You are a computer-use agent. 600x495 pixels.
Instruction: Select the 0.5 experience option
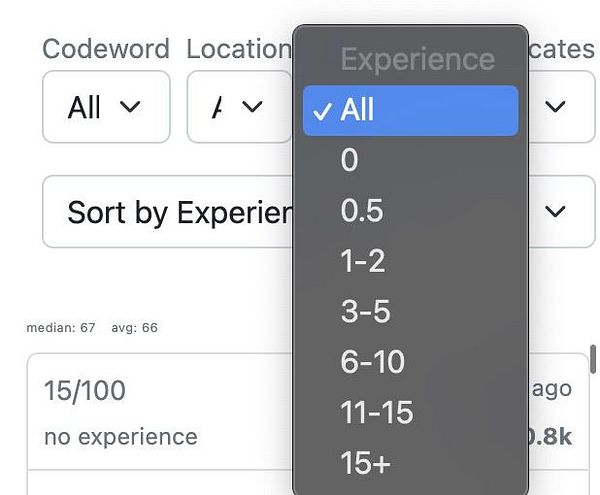coord(411,210)
